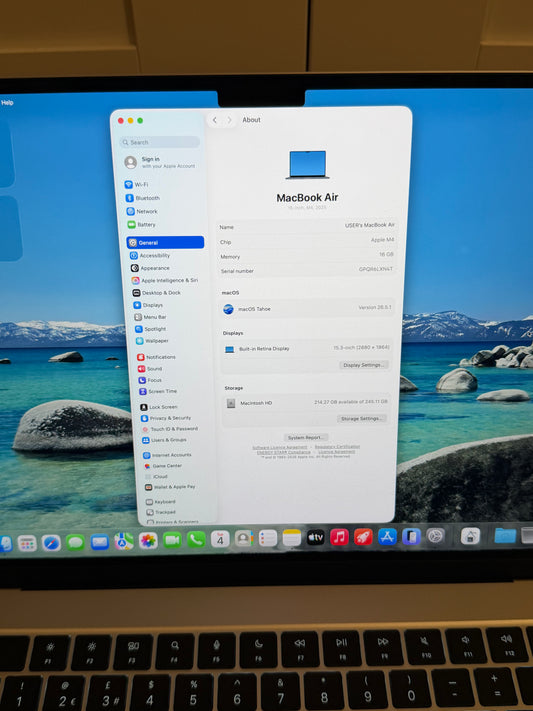Open Photos from the Dock
The height and width of the screenshot is (711, 533).
coord(148,541)
